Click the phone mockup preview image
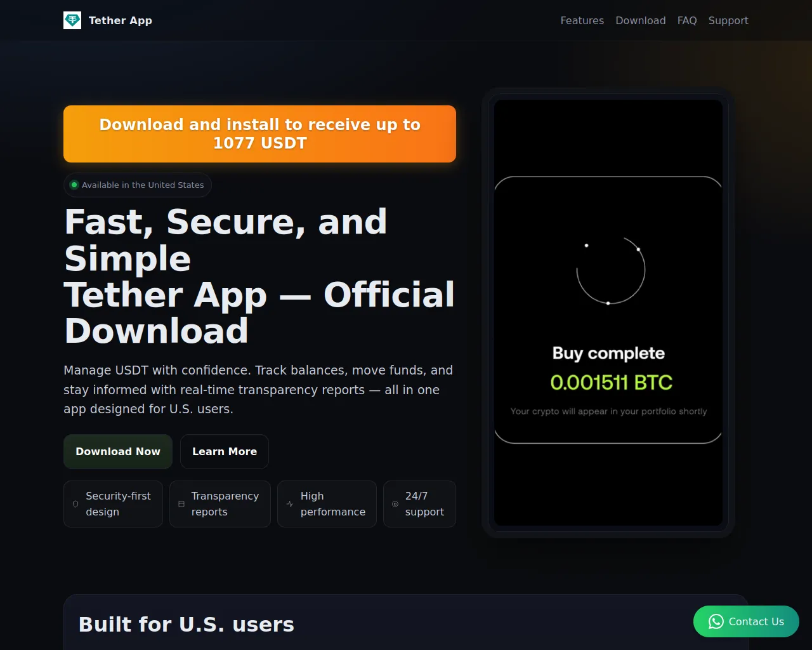This screenshot has width=812, height=650. [x=608, y=312]
